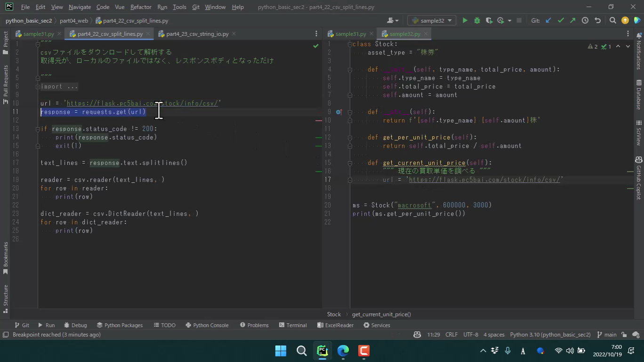Open the Refactor menu
This screenshot has width=644, height=362.
tap(141, 7)
